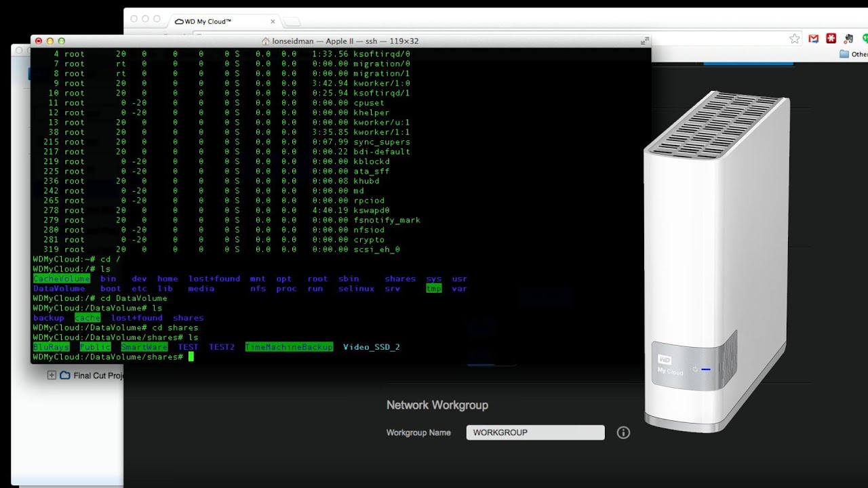Open a new Chrome tab
Image resolution: width=868 pixels, height=488 pixels.
tap(292, 22)
